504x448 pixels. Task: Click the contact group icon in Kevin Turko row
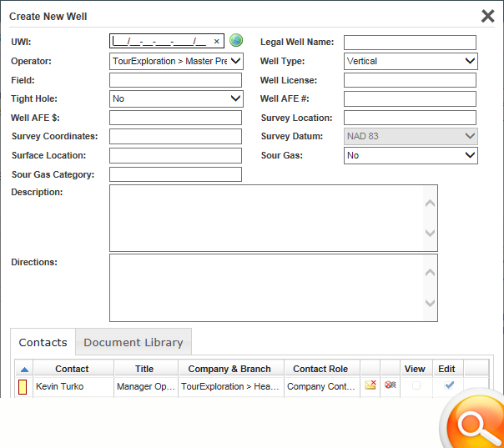tap(390, 385)
